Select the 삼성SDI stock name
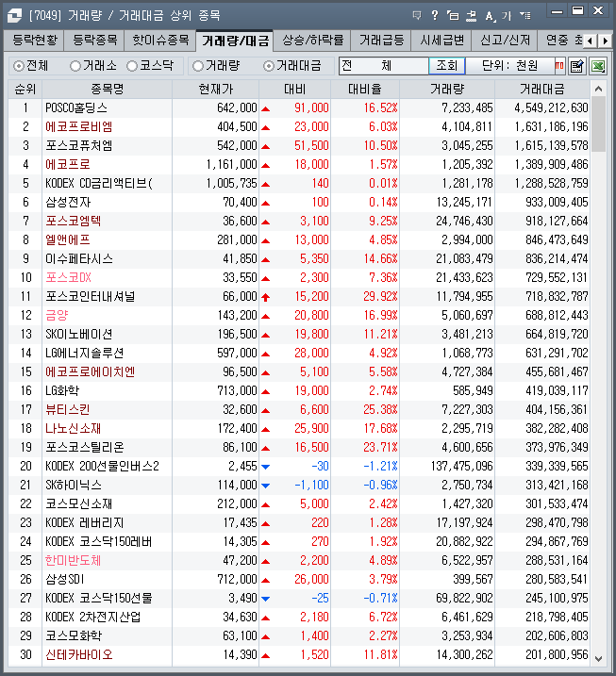The image size is (616, 676). 65,580
